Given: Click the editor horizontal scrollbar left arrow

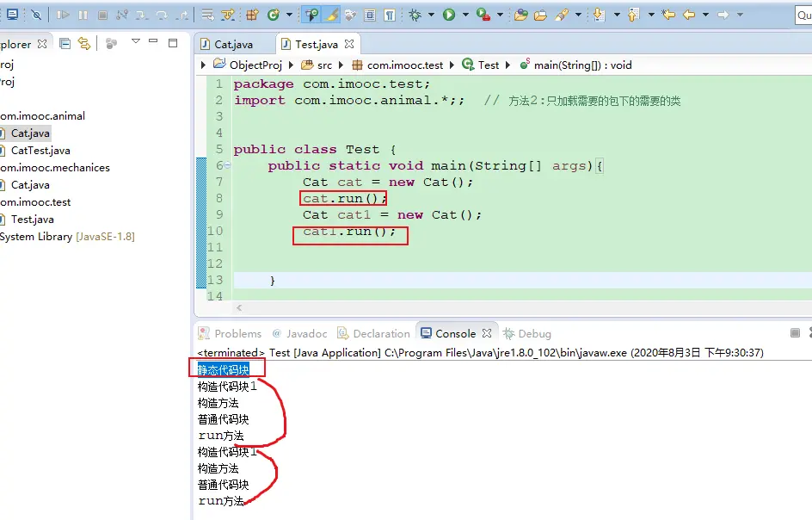Looking at the screenshot, I should 238,307.
